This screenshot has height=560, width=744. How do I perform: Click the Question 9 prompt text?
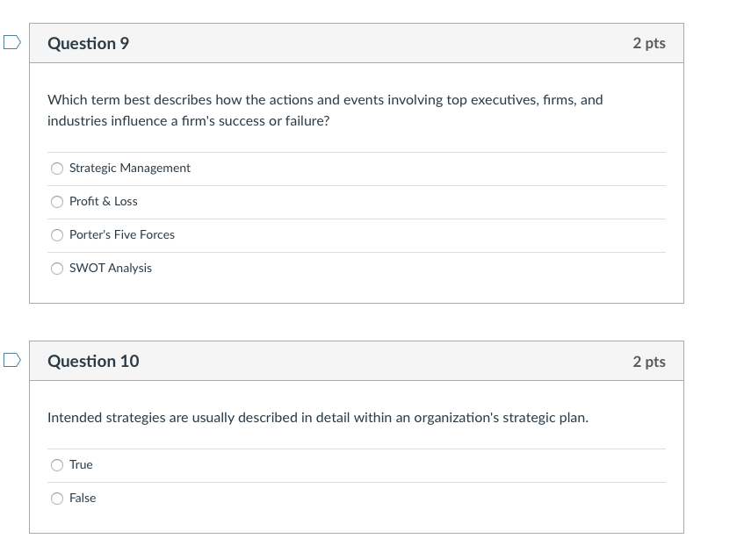(x=325, y=110)
